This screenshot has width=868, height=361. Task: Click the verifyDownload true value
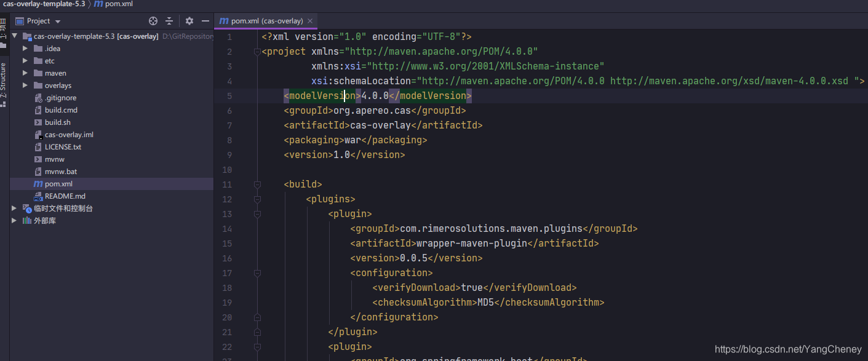click(472, 288)
